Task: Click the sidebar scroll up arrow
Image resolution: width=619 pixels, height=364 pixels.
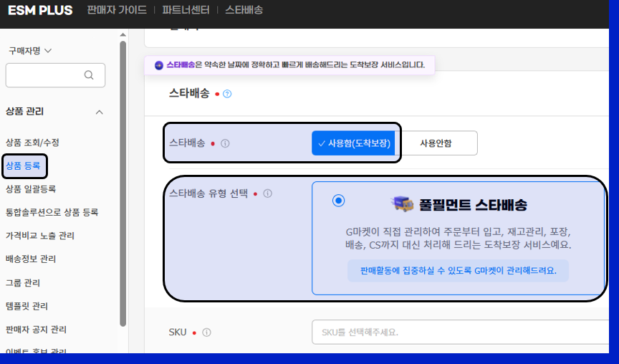Action: 123,34
